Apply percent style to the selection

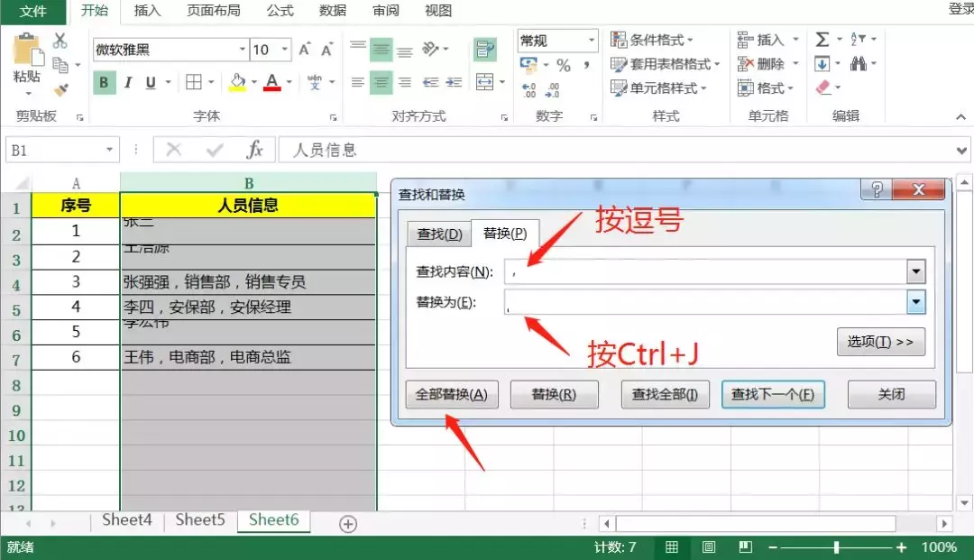[565, 65]
